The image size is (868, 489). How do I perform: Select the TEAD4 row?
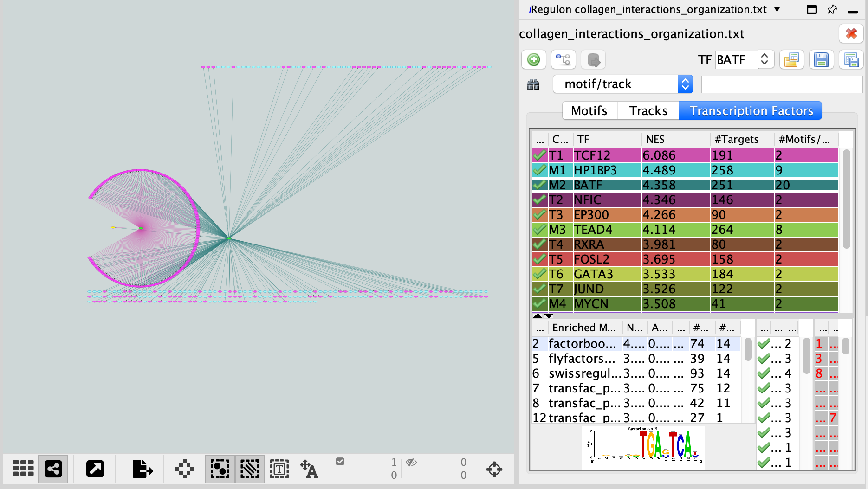[685, 229]
